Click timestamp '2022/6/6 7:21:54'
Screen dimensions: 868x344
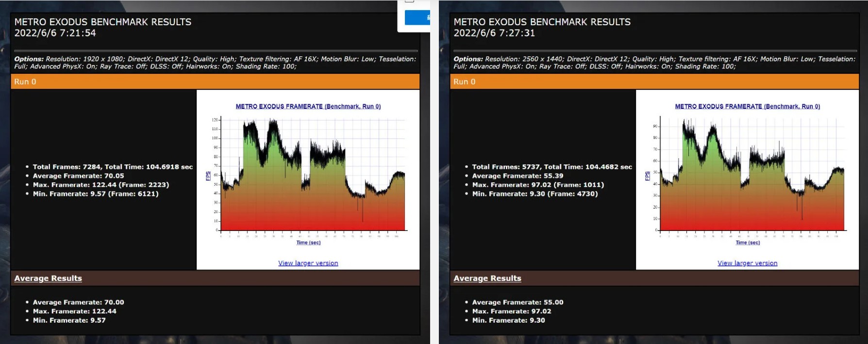click(55, 33)
